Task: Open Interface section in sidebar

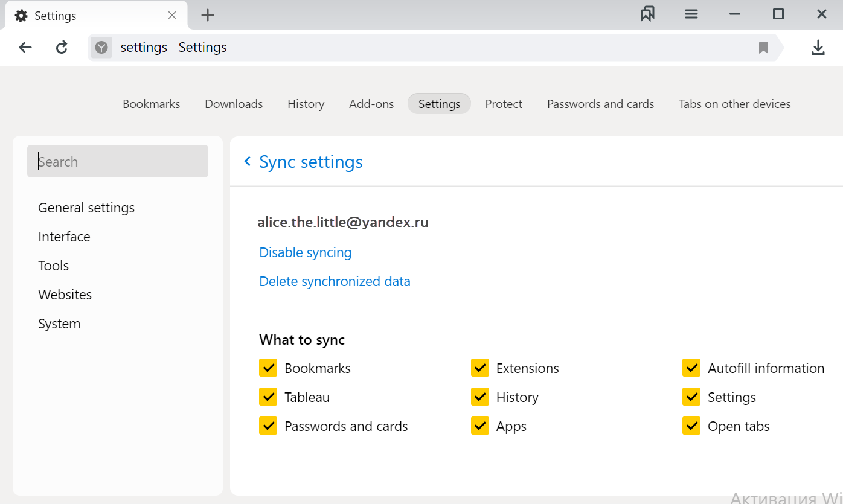Action: [x=64, y=237]
